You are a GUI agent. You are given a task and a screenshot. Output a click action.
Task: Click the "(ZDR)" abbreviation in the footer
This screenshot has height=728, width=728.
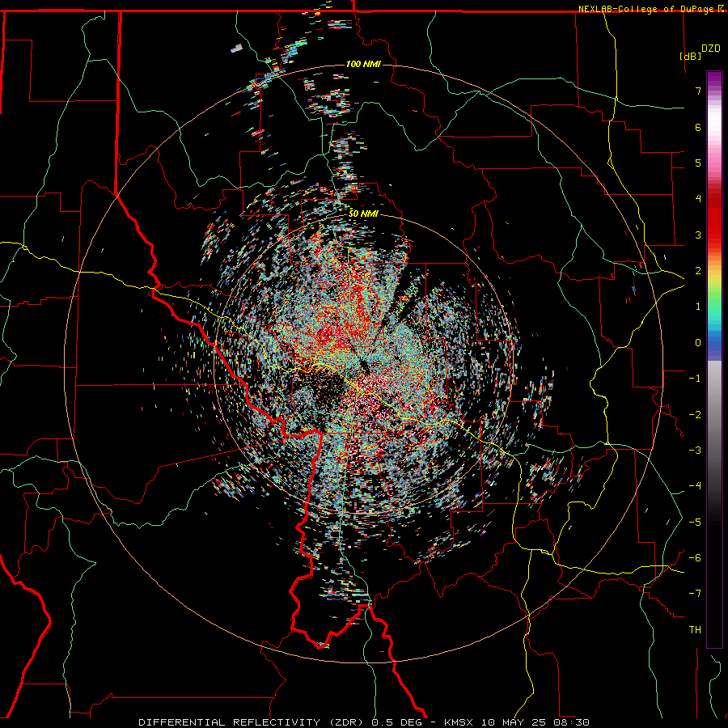tap(345, 722)
